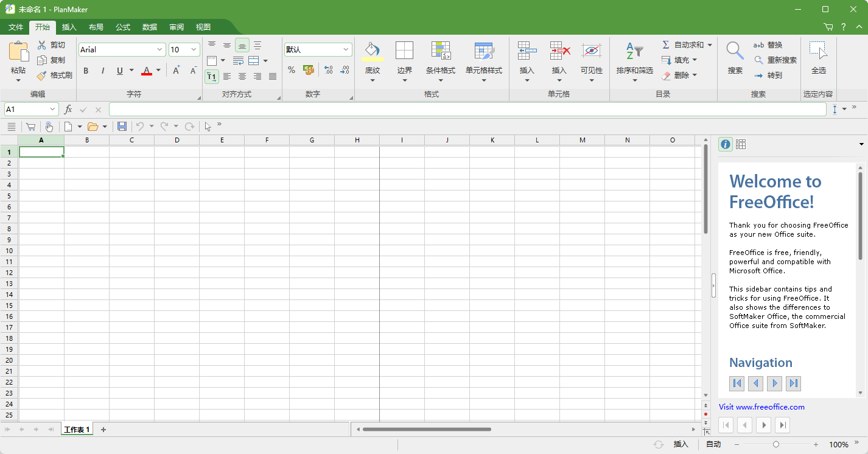
Task: Apply the red font color A swatch
Action: tap(147, 71)
